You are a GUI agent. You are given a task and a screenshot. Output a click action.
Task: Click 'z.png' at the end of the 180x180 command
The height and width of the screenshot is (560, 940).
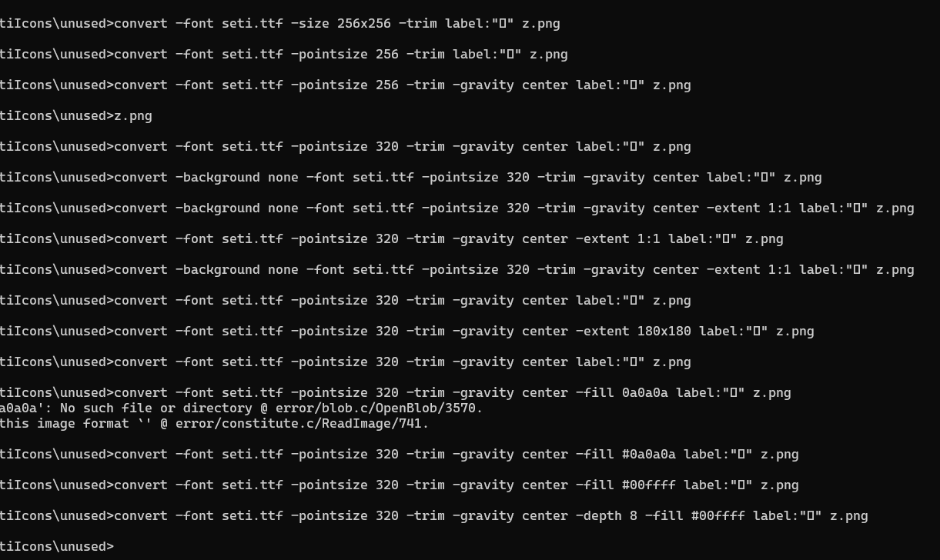(794, 331)
